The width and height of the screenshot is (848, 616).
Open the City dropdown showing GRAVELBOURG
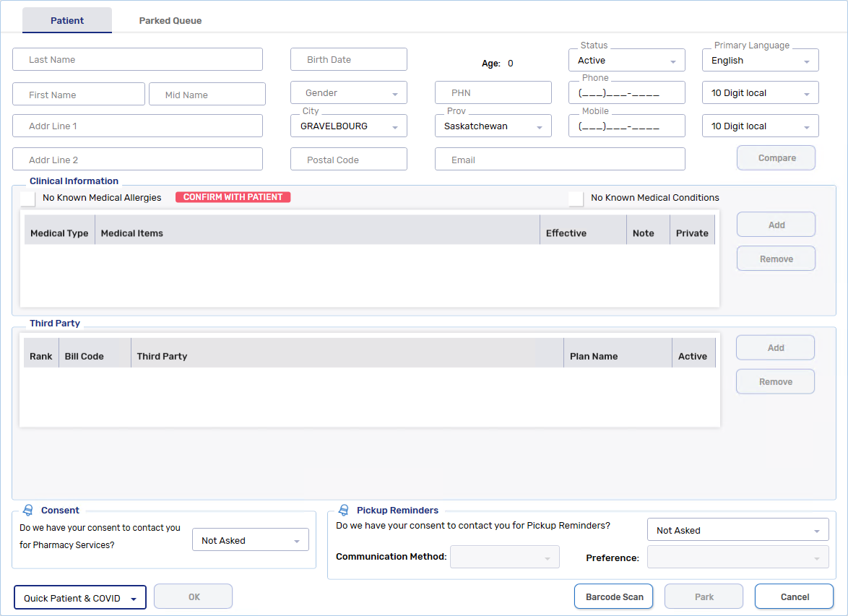pyautogui.click(x=395, y=125)
